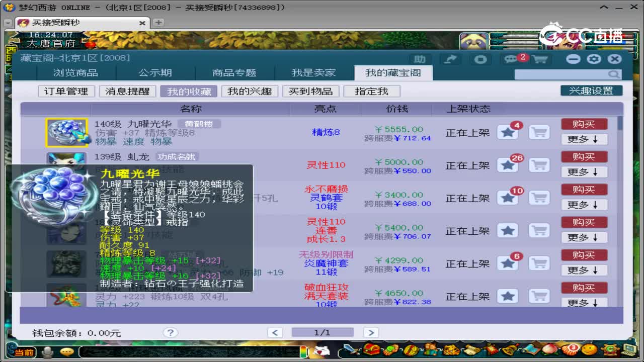Open 指定我 sub-tab

372,91
